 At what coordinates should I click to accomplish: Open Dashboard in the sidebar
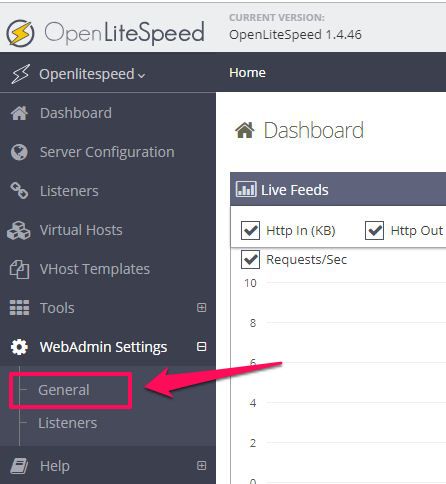76,113
